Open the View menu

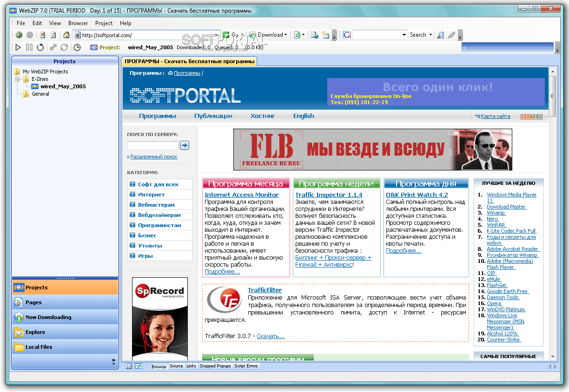click(x=55, y=23)
